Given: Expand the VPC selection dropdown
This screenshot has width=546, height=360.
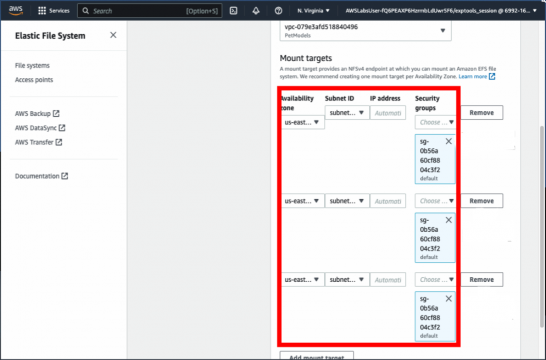Looking at the screenshot, I should point(366,31).
